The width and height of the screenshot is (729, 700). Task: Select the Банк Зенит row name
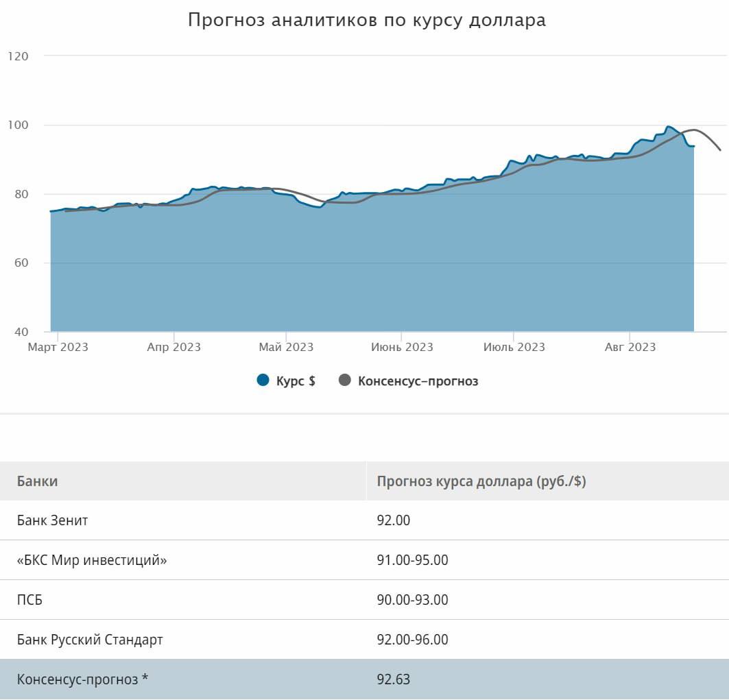pyautogui.click(x=53, y=520)
